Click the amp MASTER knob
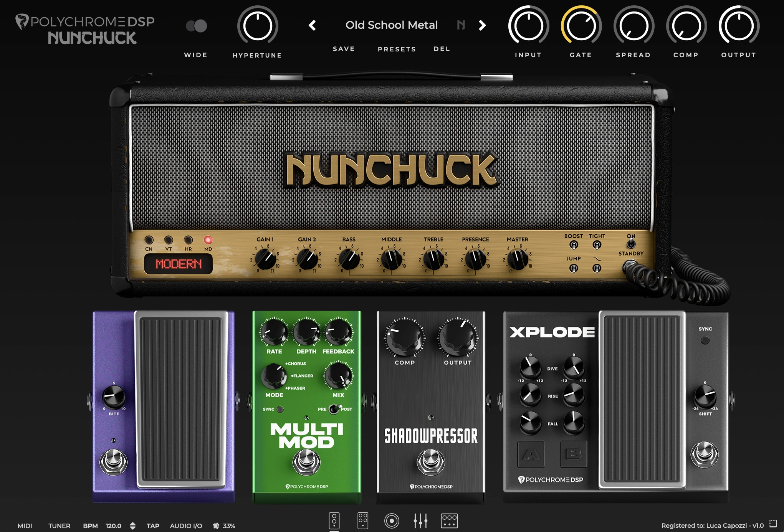The width and height of the screenshot is (784, 532). click(518, 259)
